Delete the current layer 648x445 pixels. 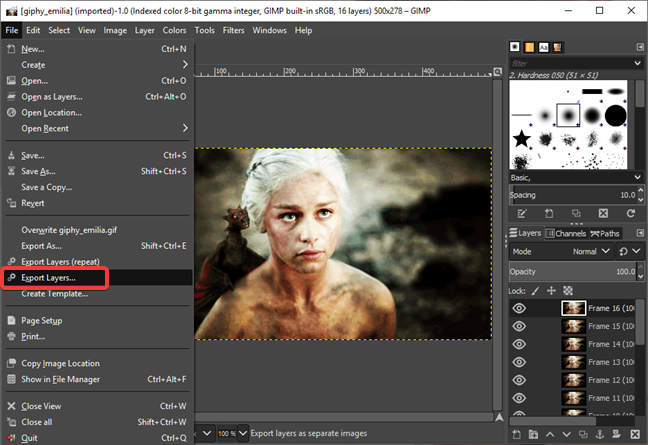click(x=635, y=434)
